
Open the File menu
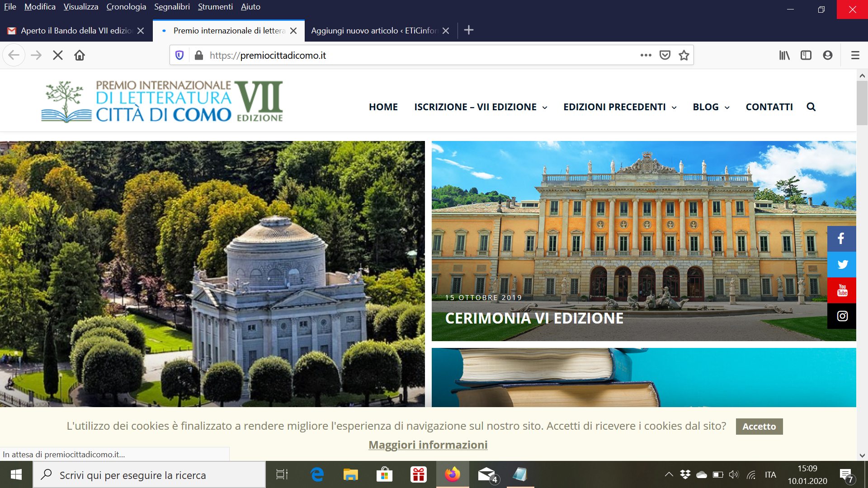[10, 7]
